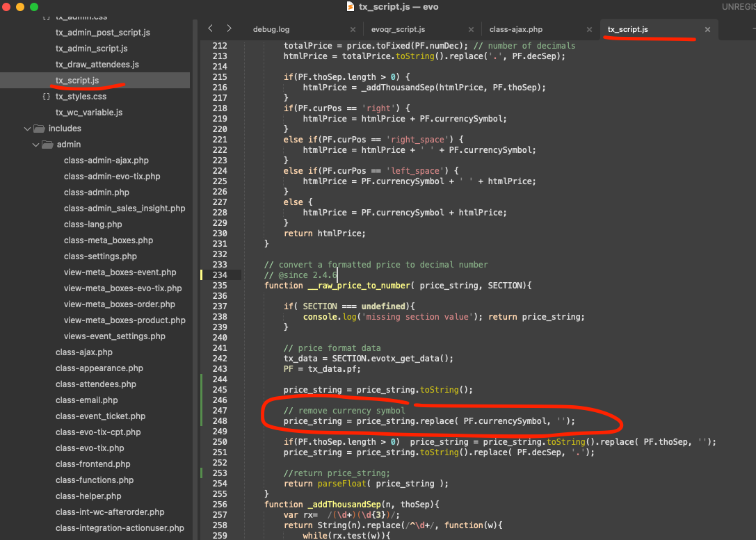Select tx_script.js in the sidebar
Viewport: 756px width, 540px height.
[x=77, y=81]
